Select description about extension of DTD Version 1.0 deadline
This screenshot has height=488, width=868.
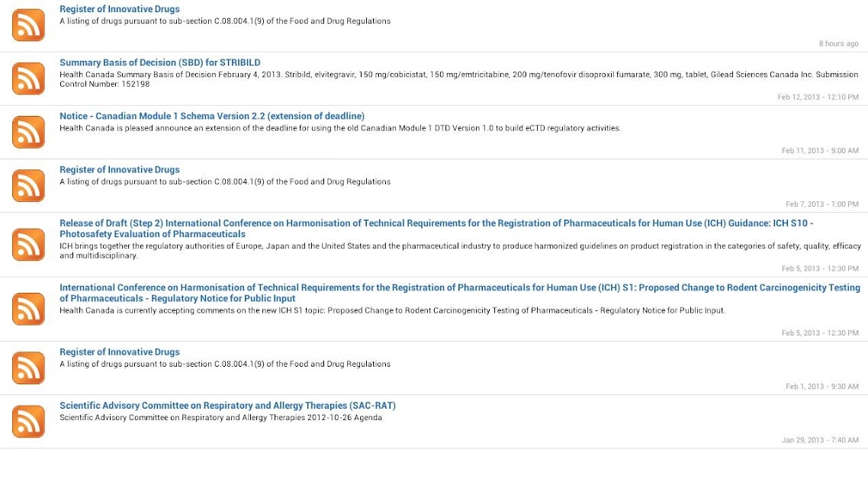pyautogui.click(x=340, y=128)
